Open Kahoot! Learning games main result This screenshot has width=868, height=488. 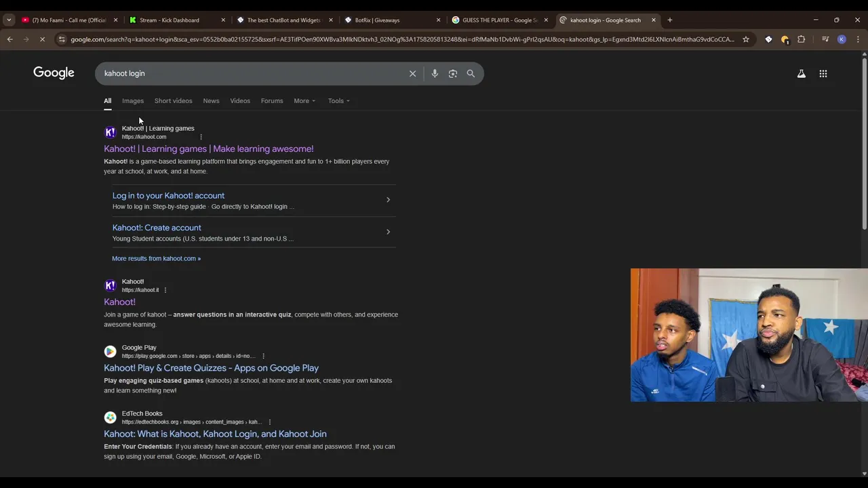point(209,149)
